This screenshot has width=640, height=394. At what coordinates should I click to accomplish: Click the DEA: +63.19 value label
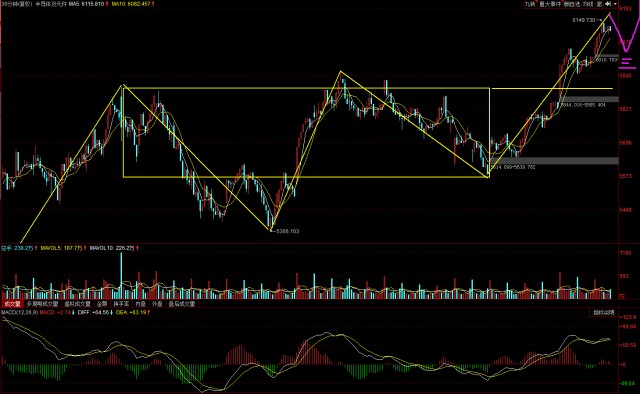(x=131, y=312)
